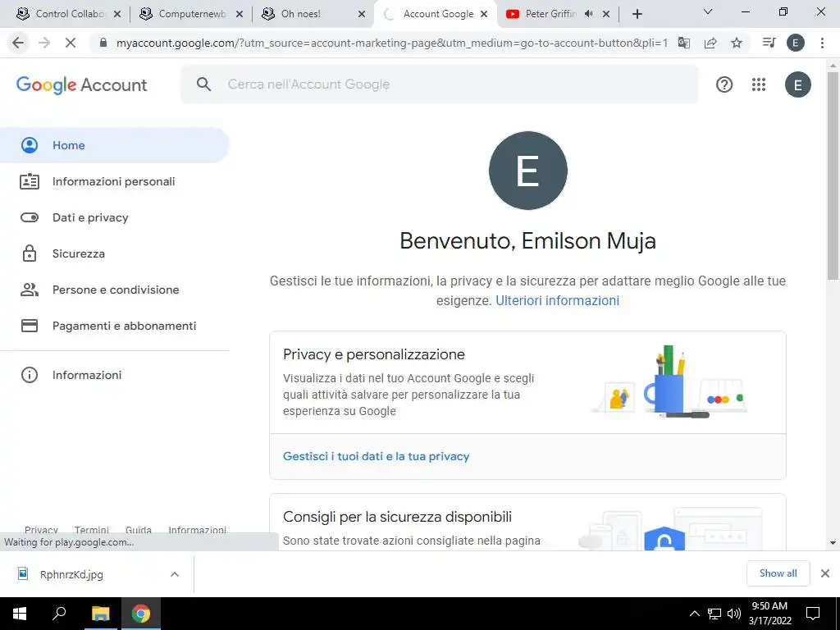
Task: Open the notification center icon
Action: pos(813,614)
